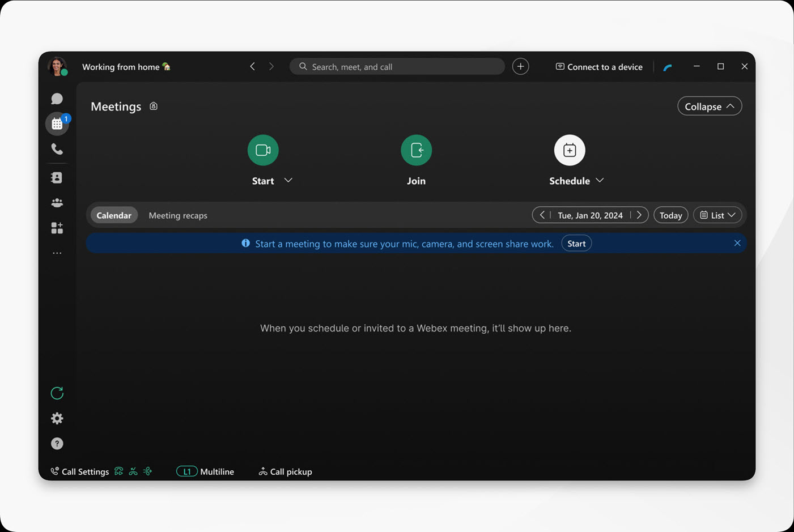Open Settings gear in sidebar
Screen dimensions: 794x532
tap(57, 418)
